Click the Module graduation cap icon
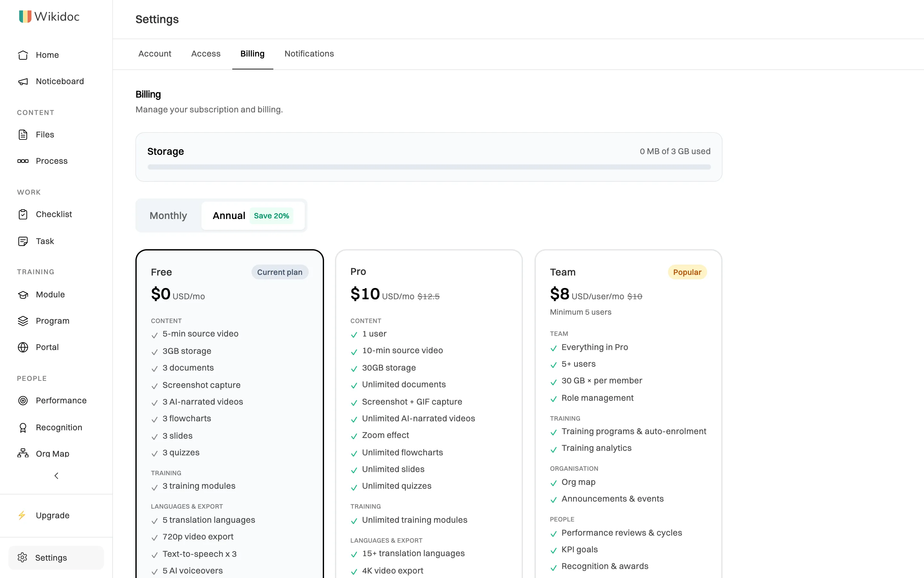This screenshot has width=924, height=578. pyautogui.click(x=23, y=295)
